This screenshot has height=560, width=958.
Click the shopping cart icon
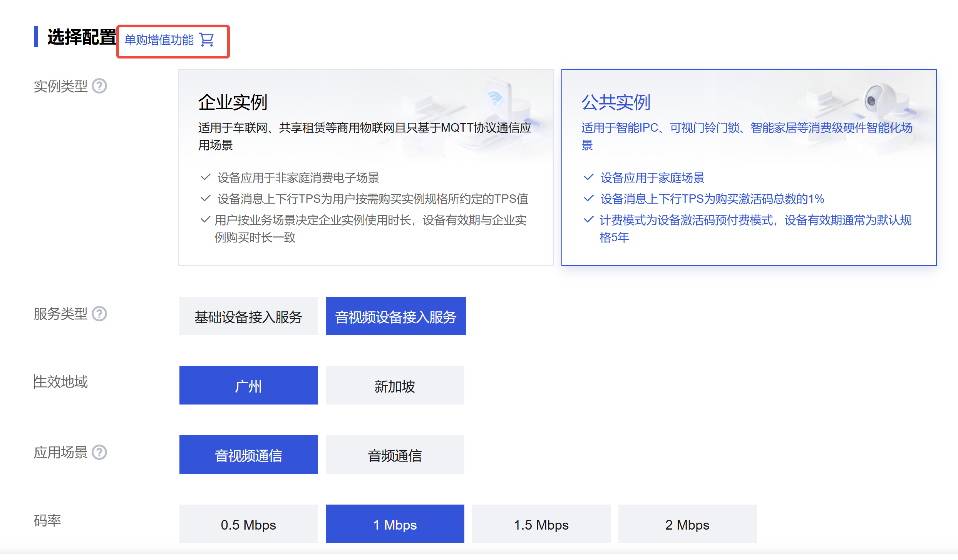(x=207, y=40)
